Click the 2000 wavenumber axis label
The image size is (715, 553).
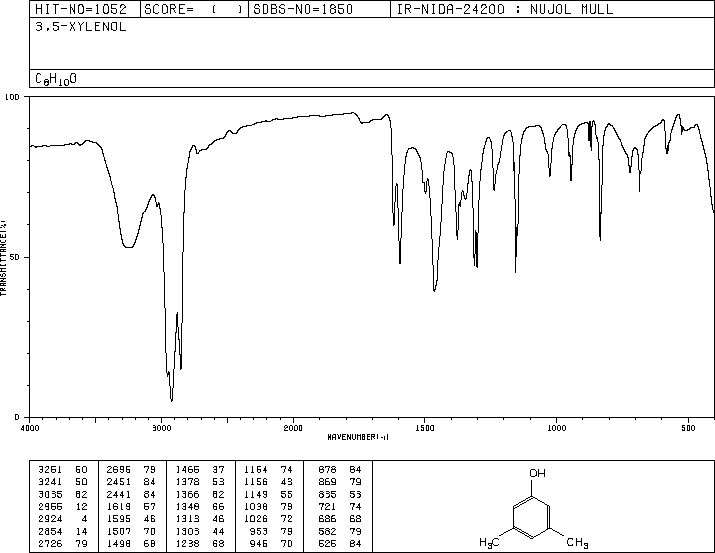pos(293,428)
